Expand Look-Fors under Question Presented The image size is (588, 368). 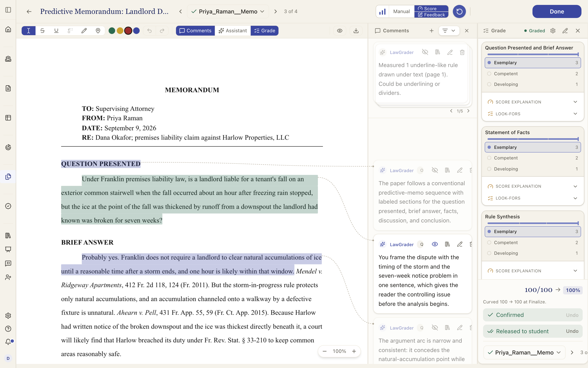coord(533,114)
